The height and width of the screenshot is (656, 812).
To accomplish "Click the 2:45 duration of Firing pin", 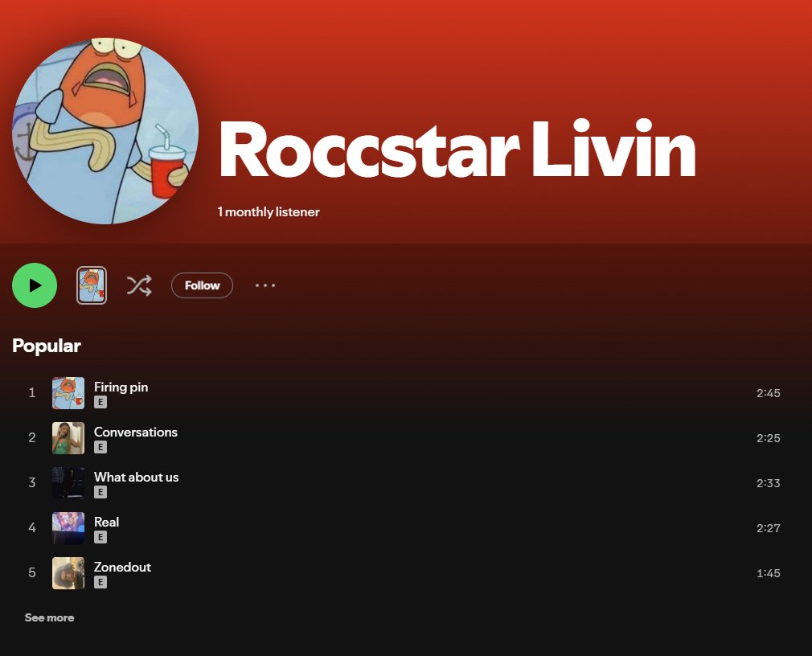I will click(x=768, y=393).
